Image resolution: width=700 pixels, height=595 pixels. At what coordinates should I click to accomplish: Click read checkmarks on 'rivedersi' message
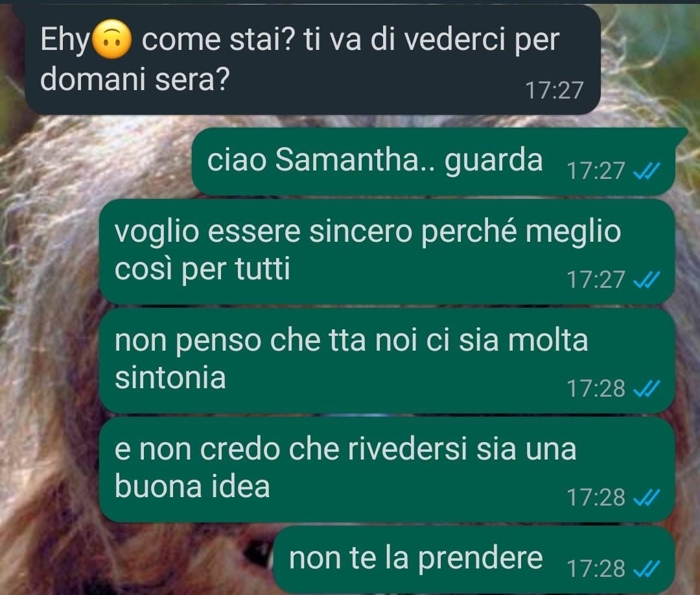point(646,498)
